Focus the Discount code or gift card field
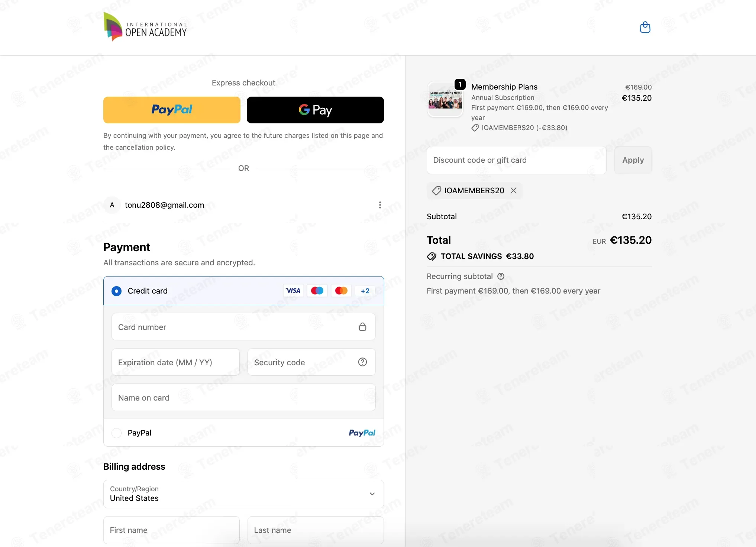Viewport: 756px width, 547px height. tap(516, 160)
